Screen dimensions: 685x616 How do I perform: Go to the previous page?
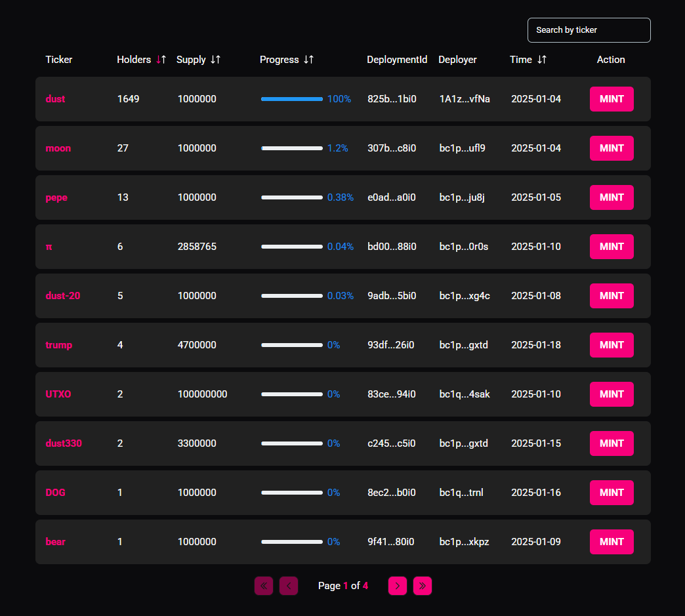(x=289, y=586)
